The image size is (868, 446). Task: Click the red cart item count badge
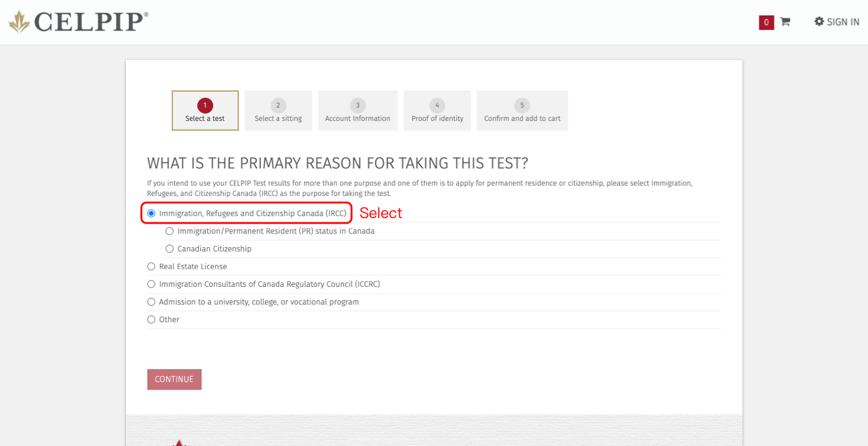point(766,22)
